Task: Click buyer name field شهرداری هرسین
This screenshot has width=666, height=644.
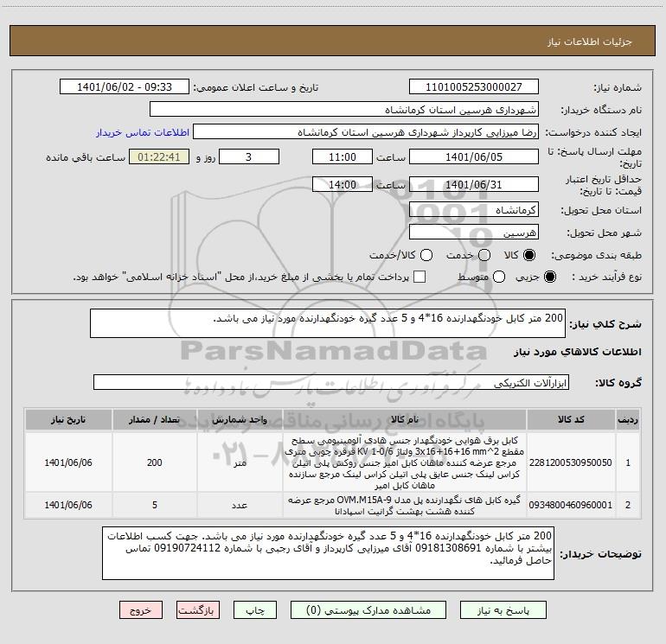Action: [344, 109]
